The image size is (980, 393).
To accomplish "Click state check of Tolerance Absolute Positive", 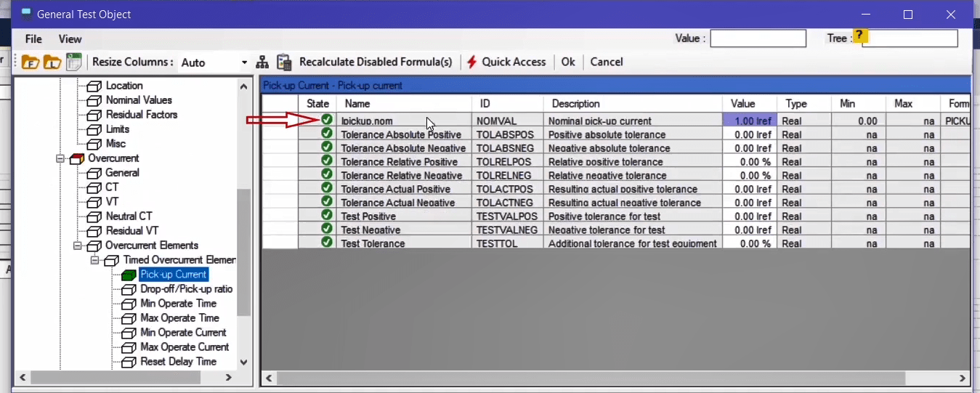I will point(327,134).
